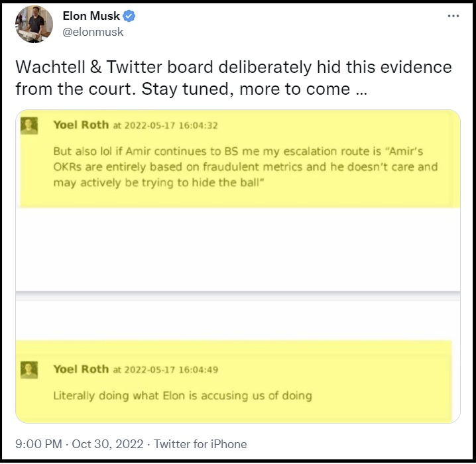Image resolution: width=476 pixels, height=464 pixels.
Task: Click the tweet text about Wachtell
Action: click(x=233, y=78)
